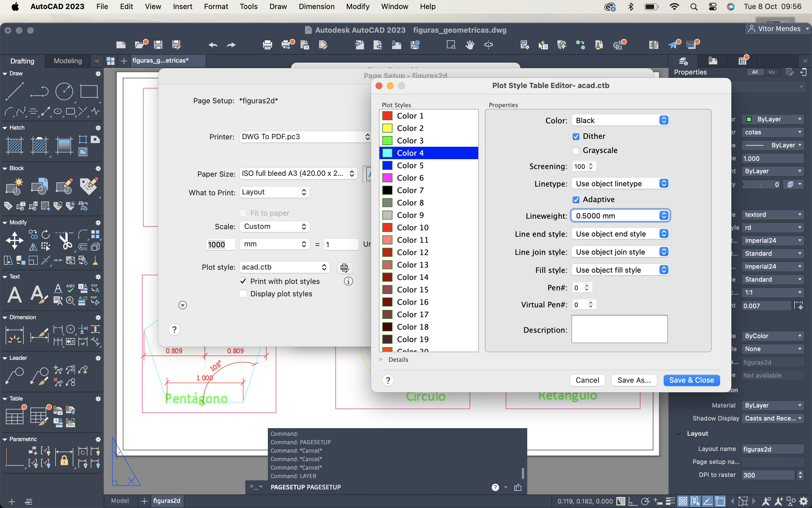Click the plot styles info icon
The width and height of the screenshot is (812, 508).
pos(348,281)
